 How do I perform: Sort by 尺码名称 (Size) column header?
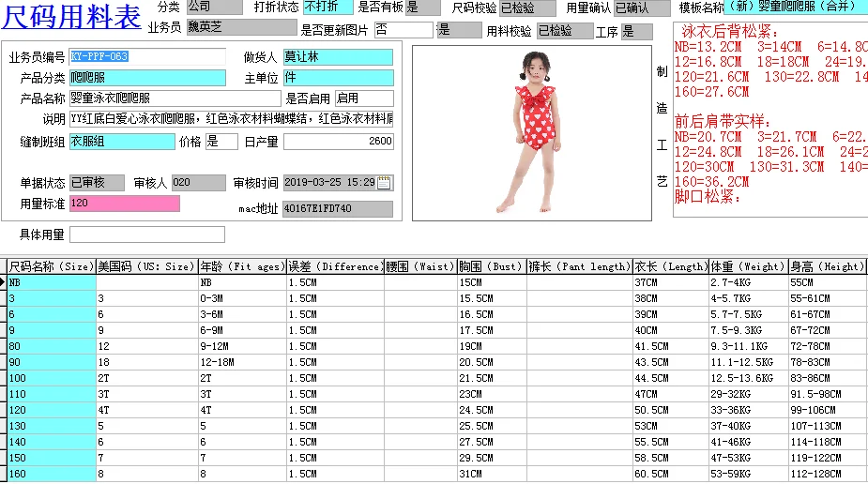tap(52, 266)
